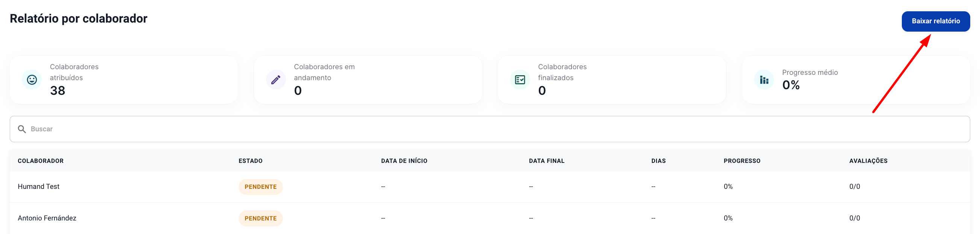
Task: Click the checklist icon for Colaboradores finalizados
Action: [520, 80]
